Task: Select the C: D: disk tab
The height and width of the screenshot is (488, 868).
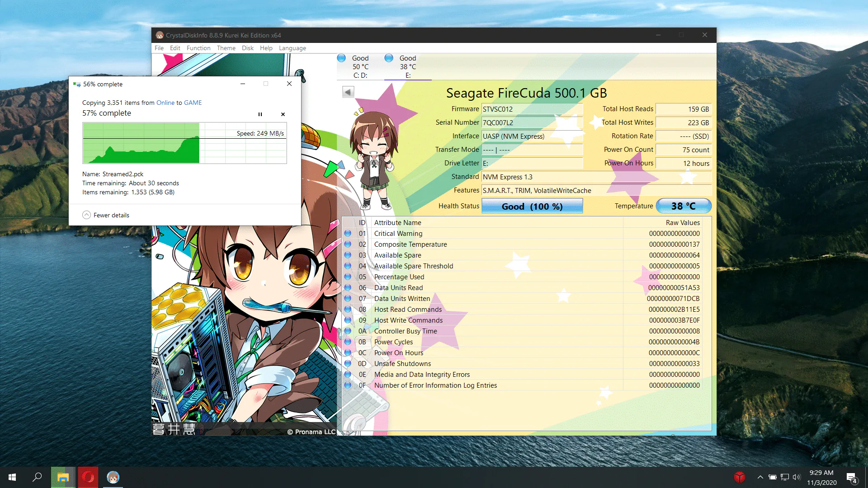Action: 360,67
